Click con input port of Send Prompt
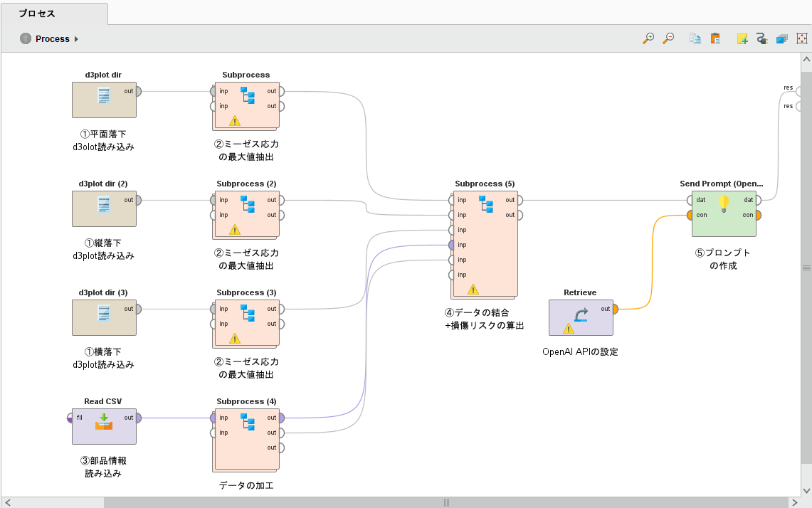Viewport: 812px width, 508px height. point(690,215)
